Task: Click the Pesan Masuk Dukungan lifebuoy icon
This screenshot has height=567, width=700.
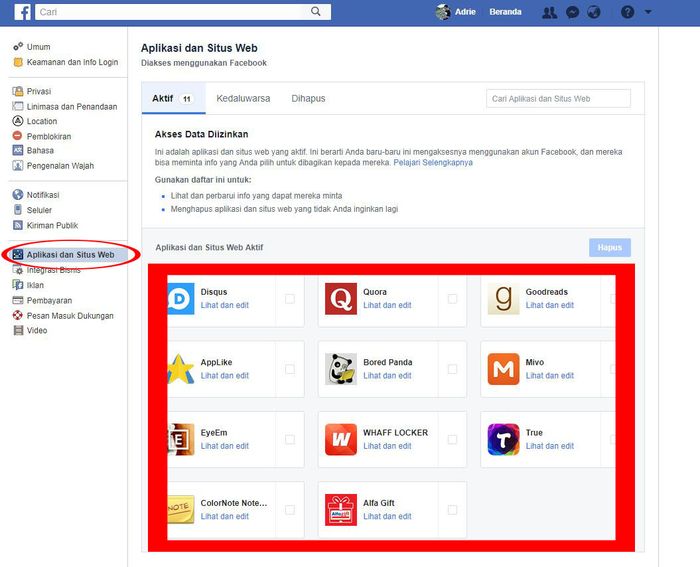Action: 18,315
